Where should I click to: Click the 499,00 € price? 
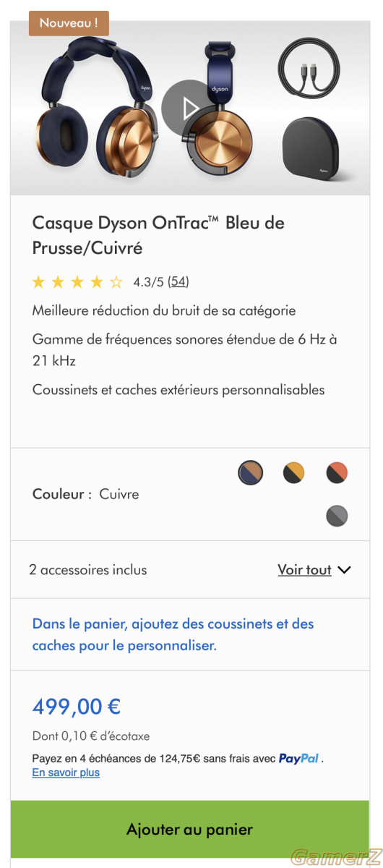(x=77, y=706)
